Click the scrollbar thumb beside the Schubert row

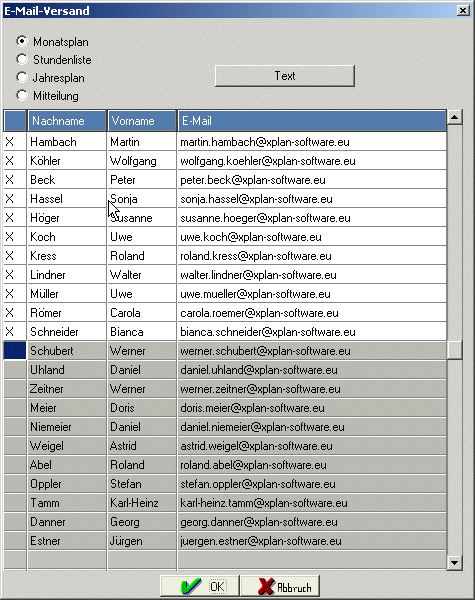(x=454, y=350)
